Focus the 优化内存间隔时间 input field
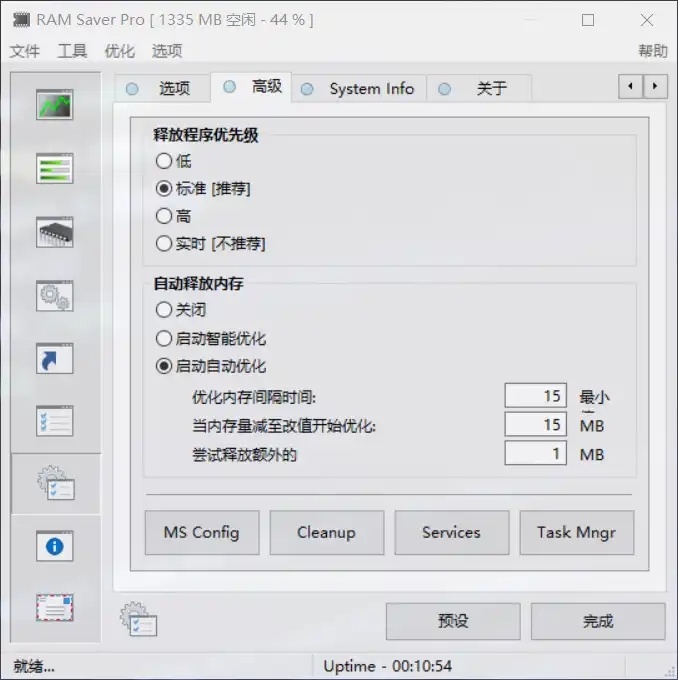 pos(535,396)
